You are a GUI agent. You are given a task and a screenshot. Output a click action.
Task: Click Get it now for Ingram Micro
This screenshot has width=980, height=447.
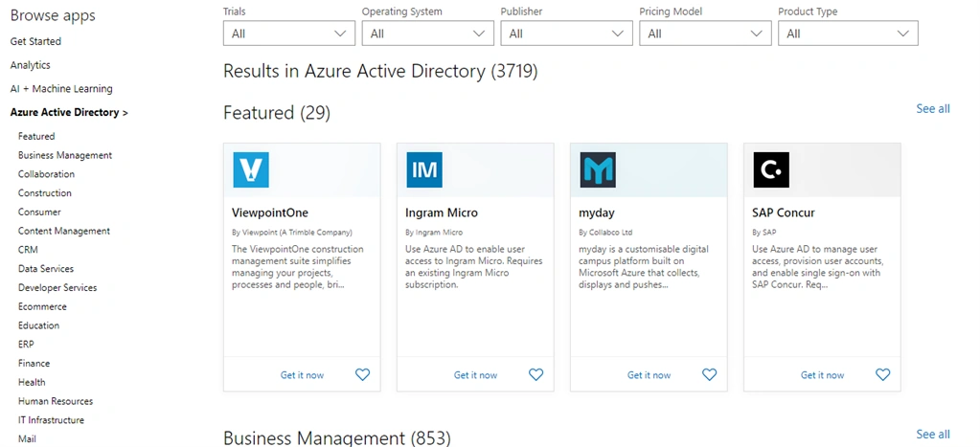(x=475, y=375)
